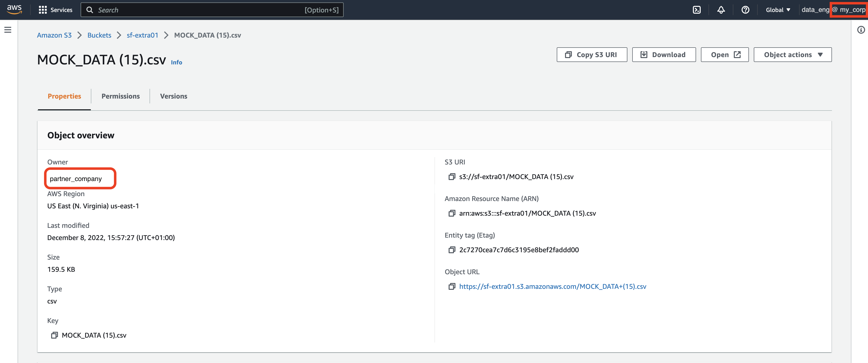Click the AWS logo
The image size is (868, 363).
pos(14,10)
